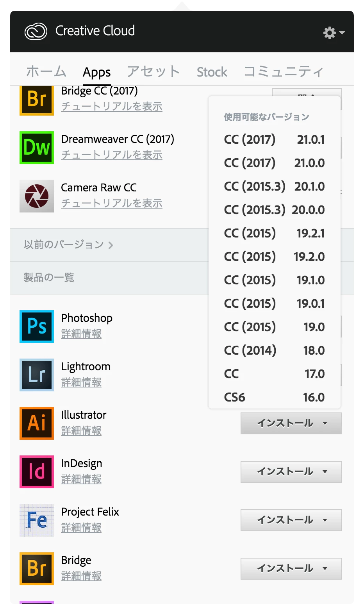Click the Creative Cloud logo icon
The height and width of the screenshot is (614, 364).
pyautogui.click(x=36, y=31)
